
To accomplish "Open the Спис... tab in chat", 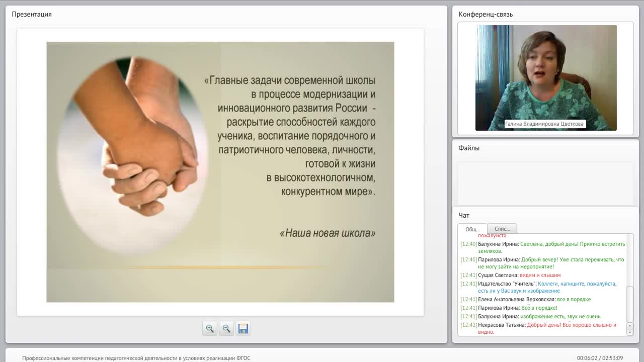I will pos(502,229).
